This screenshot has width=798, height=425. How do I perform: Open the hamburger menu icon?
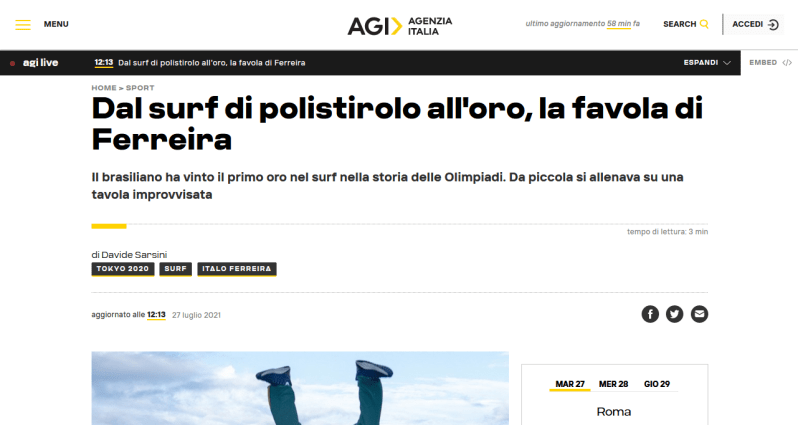[23, 24]
